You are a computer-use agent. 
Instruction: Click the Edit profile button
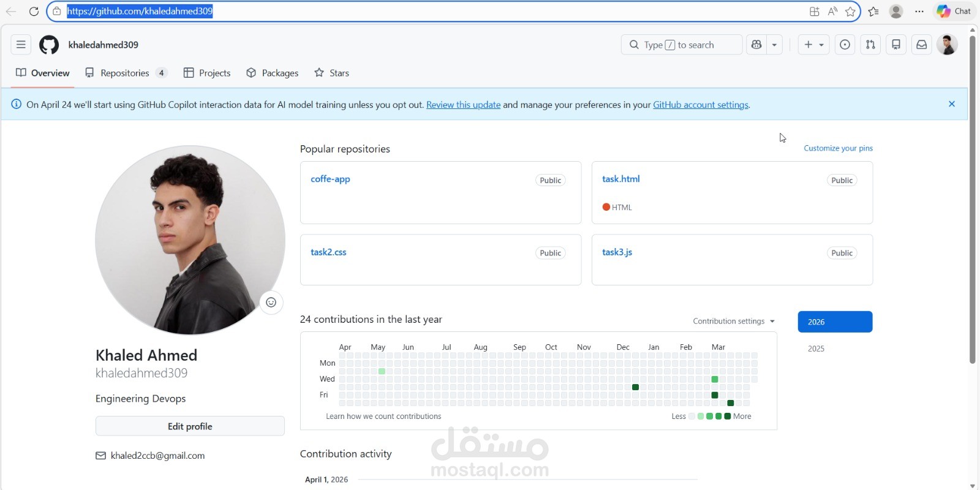[x=190, y=426]
